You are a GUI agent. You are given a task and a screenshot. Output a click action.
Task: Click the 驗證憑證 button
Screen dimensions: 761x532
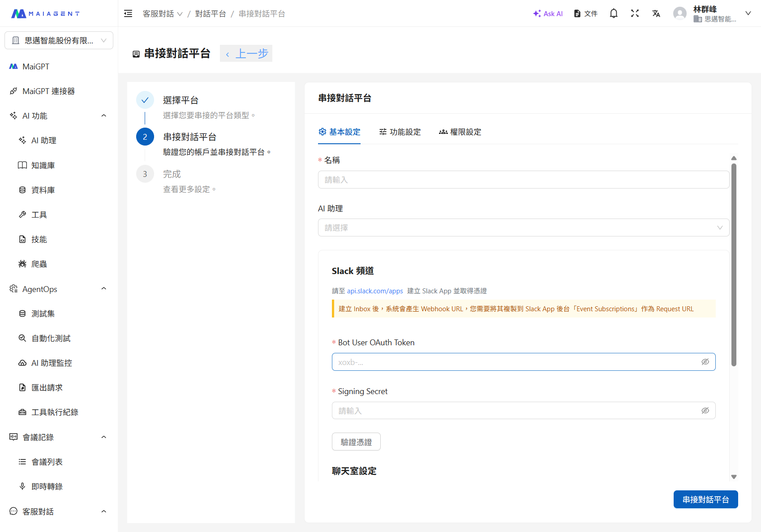tap(356, 442)
